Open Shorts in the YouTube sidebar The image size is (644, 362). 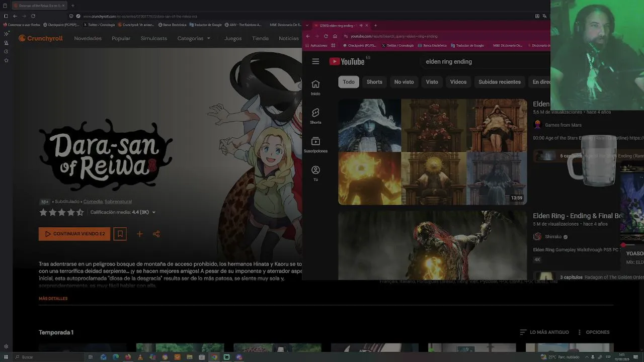tap(315, 116)
